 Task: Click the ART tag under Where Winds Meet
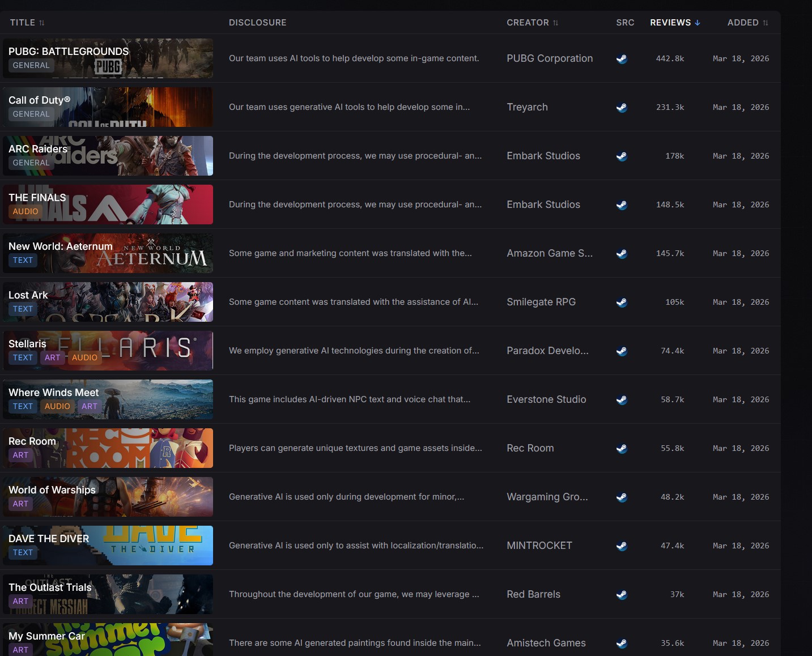tap(90, 406)
